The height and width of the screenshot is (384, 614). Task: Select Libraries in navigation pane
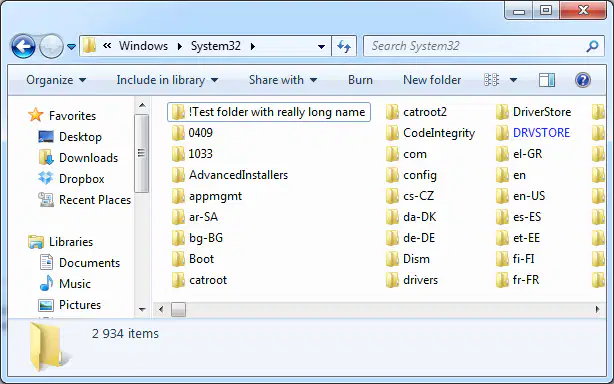[x=61, y=242]
